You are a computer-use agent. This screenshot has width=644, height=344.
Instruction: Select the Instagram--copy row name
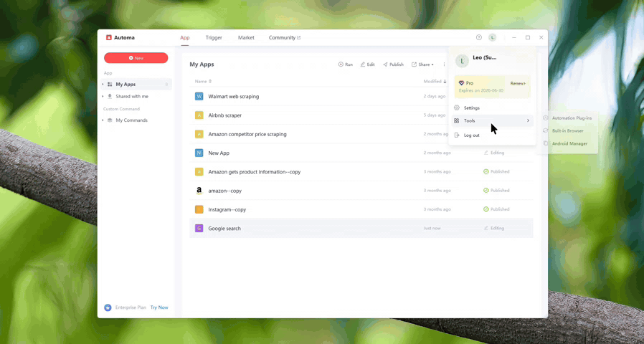[x=227, y=209]
